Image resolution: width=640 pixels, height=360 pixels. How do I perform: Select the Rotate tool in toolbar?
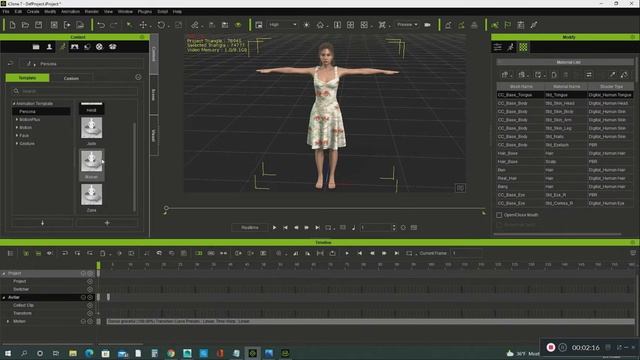coord(161,25)
